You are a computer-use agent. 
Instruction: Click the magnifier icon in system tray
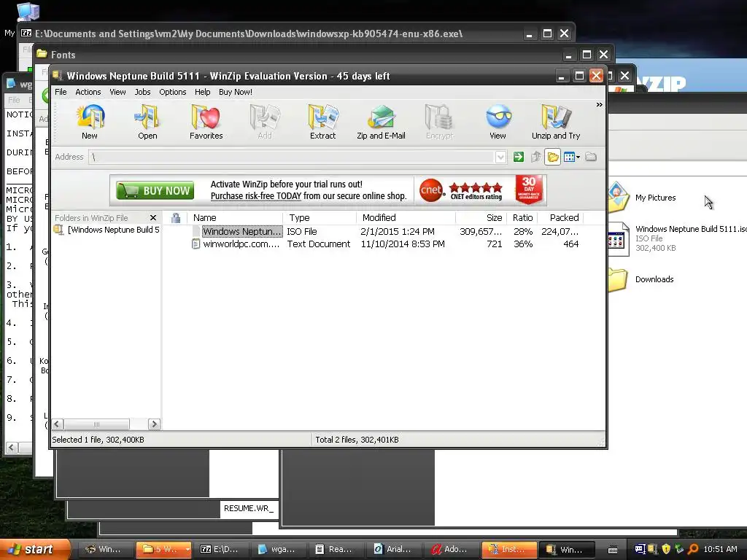coord(693,549)
